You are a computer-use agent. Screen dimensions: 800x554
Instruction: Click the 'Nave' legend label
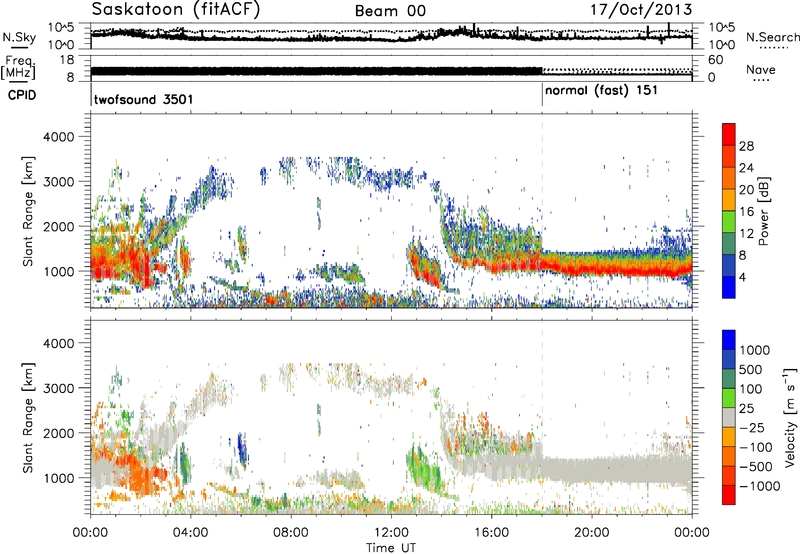pyautogui.click(x=761, y=69)
